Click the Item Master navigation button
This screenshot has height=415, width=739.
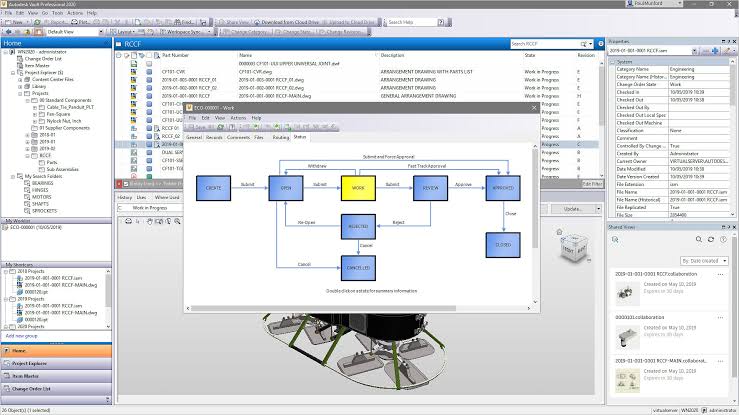click(56, 376)
